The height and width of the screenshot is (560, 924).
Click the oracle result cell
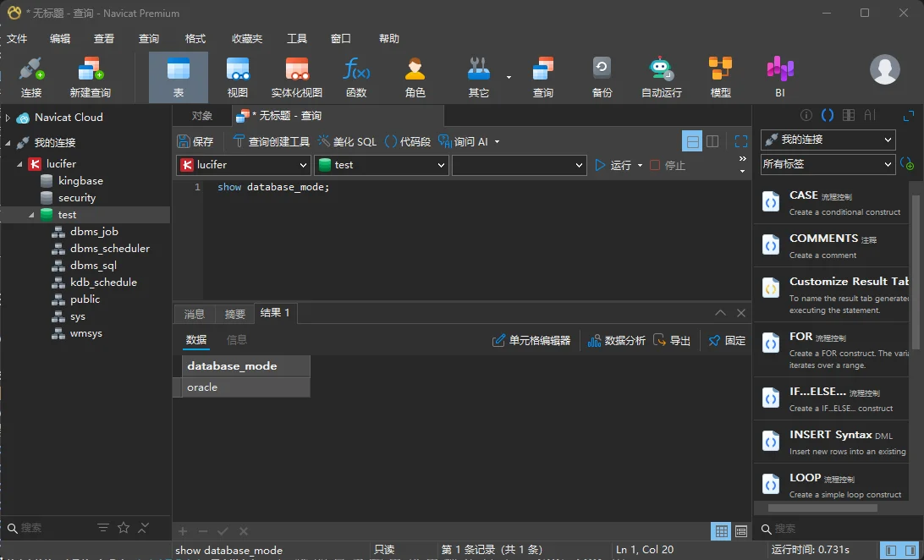click(x=245, y=387)
